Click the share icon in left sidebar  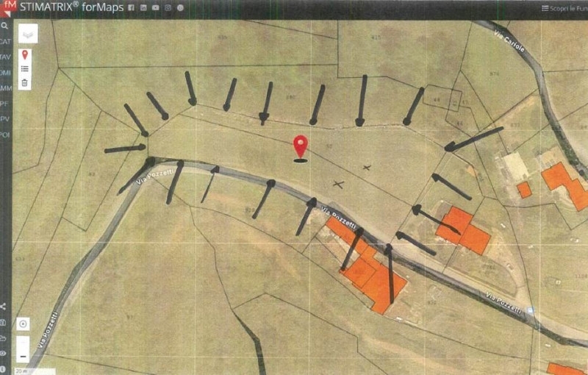4,307
